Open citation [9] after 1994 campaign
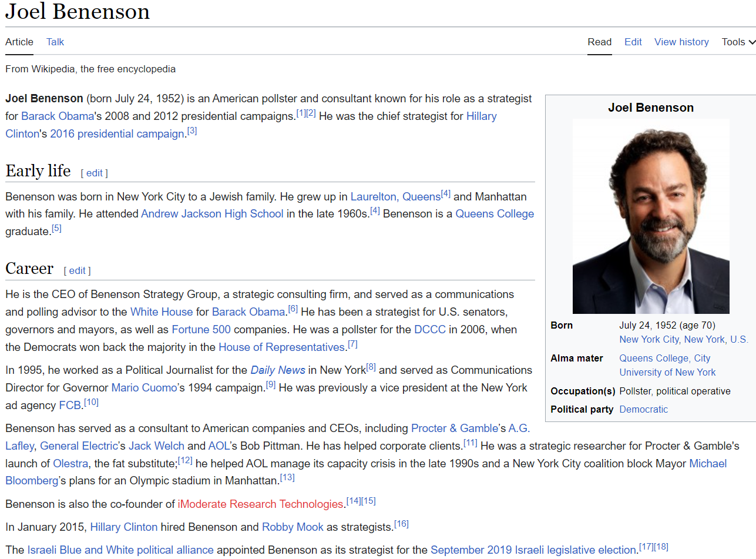Image resolution: width=756 pixels, height=559 pixels. pyautogui.click(x=271, y=384)
